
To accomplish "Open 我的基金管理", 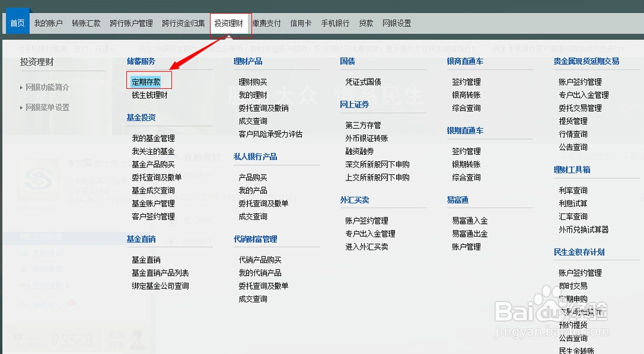I will pos(153,138).
